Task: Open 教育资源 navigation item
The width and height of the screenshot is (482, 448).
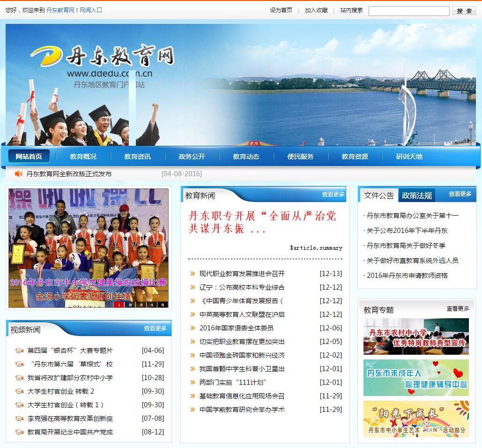Action: [x=355, y=157]
